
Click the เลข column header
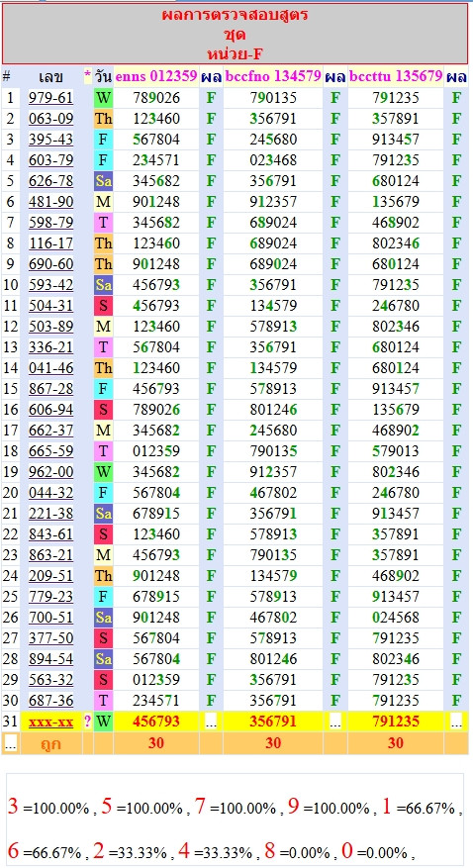[x=50, y=77]
